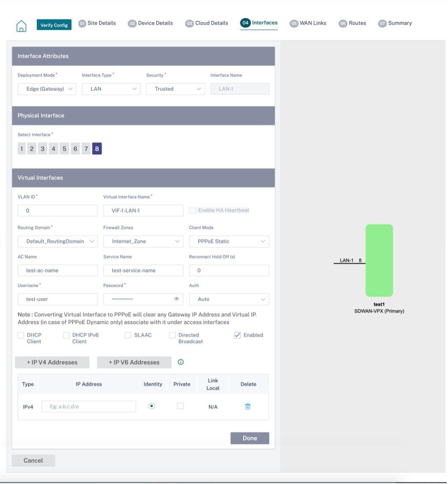Enable the DHCP Client checkbox
The height and width of the screenshot is (484, 448).
(x=21, y=335)
